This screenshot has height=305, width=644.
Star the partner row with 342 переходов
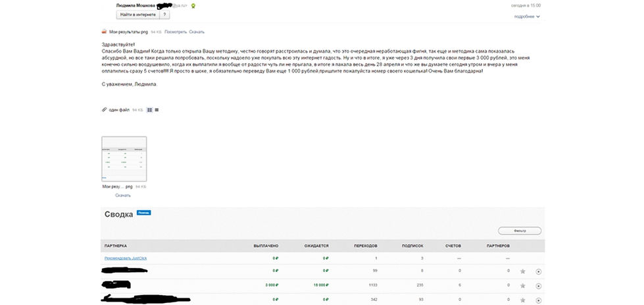pos(522,300)
